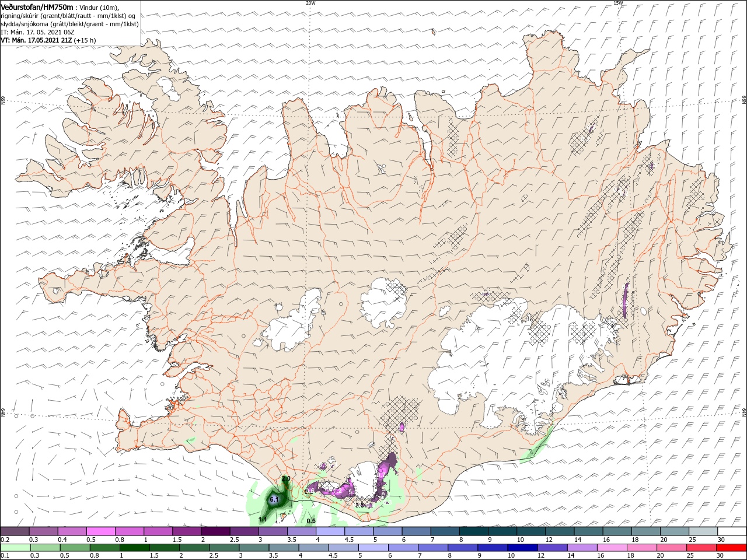Click the magenta 1 swatch in the top legend row
Viewport: 747px width, 560px height.
[x=158, y=531]
